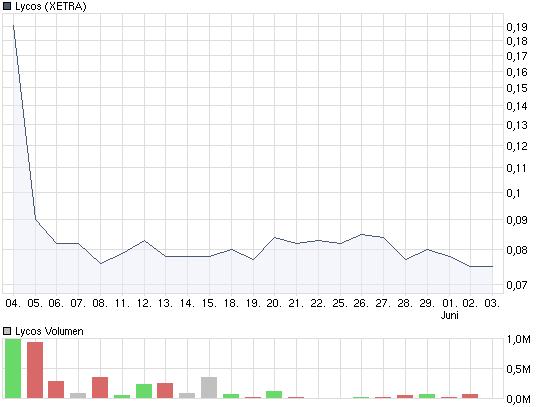Click the '15.' date label
The image size is (545, 407).
click(x=209, y=303)
